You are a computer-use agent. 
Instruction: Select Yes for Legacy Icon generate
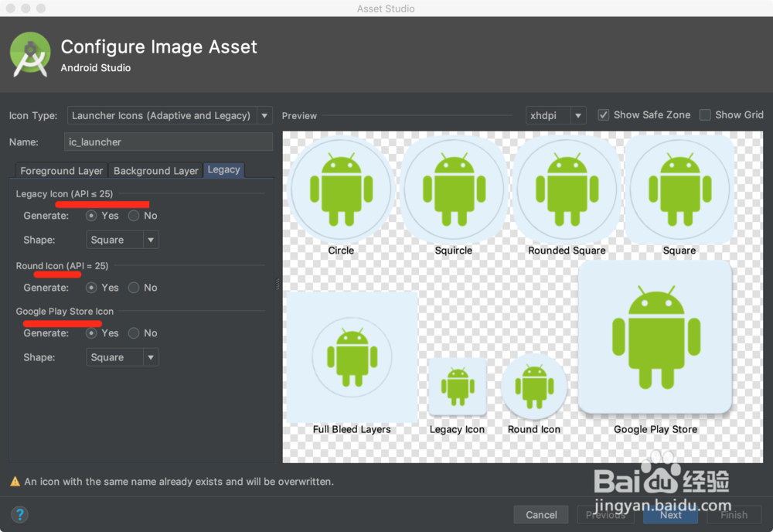91,216
